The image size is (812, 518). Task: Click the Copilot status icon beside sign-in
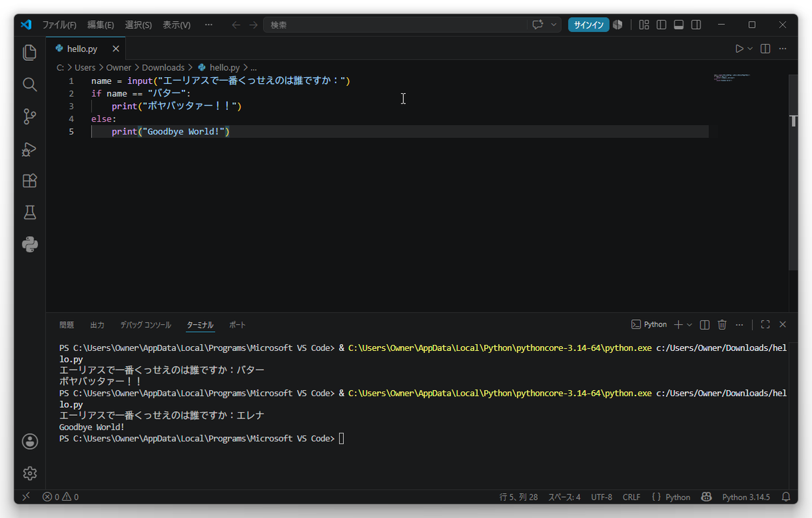click(618, 24)
